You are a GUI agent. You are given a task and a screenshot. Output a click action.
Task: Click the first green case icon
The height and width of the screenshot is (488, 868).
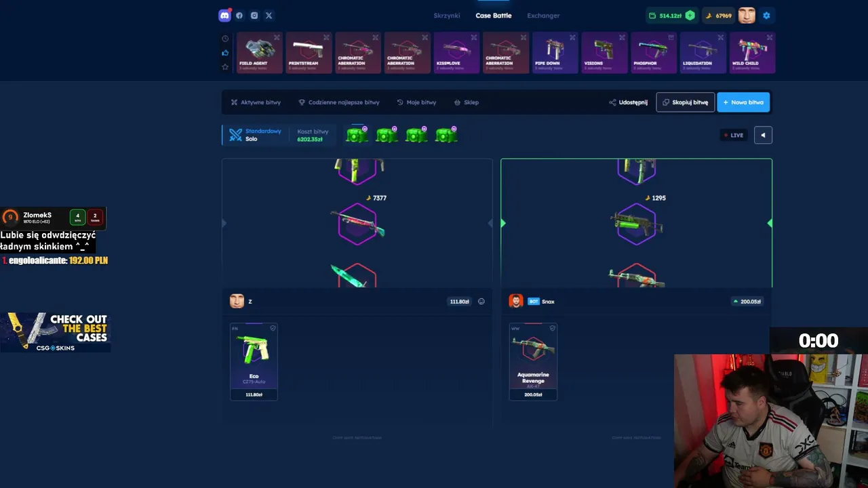357,135
